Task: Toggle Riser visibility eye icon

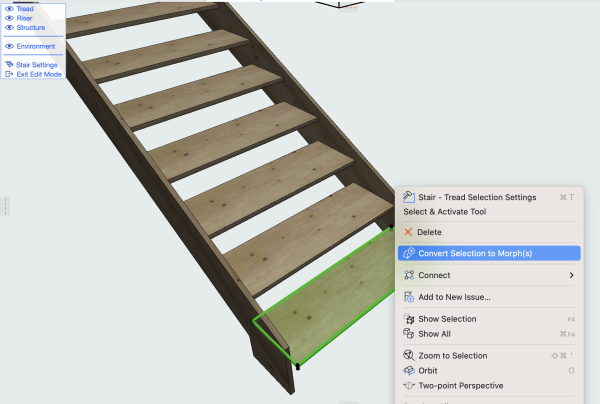Action: click(9, 18)
